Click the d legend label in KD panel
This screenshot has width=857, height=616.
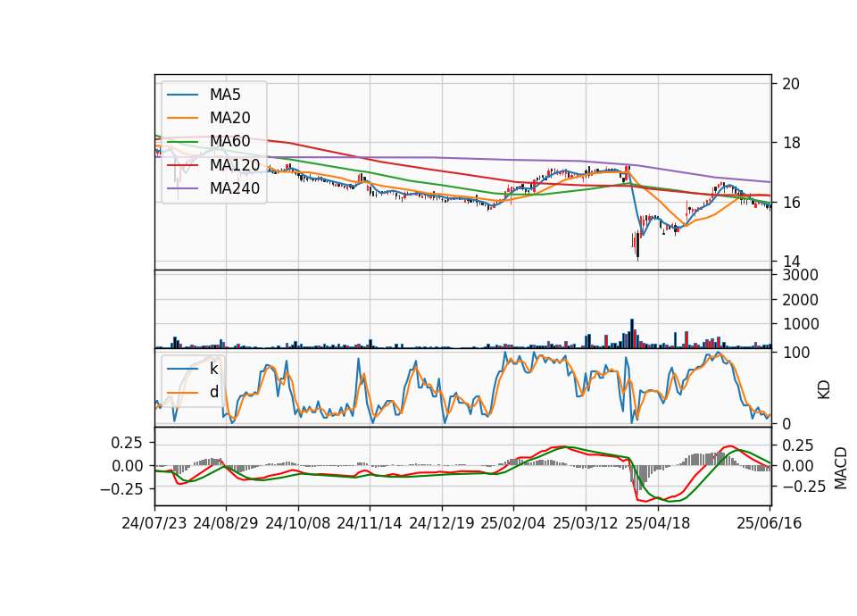213,392
